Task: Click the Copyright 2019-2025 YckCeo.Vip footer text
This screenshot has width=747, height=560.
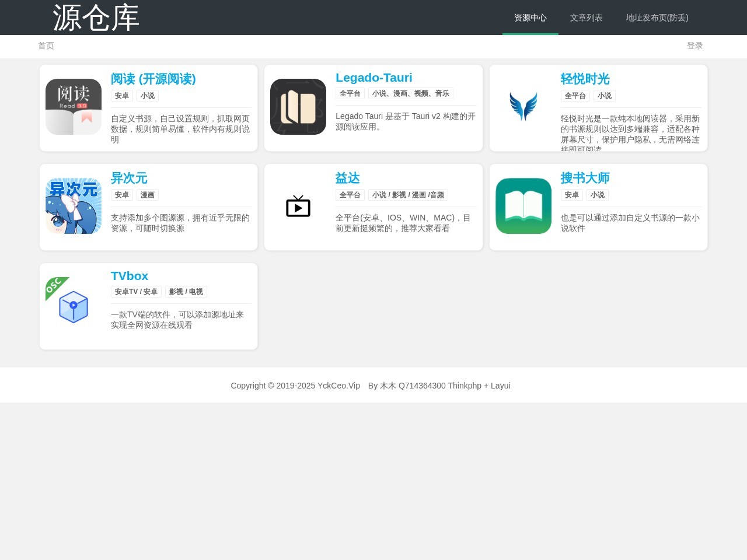Action: 295,386
